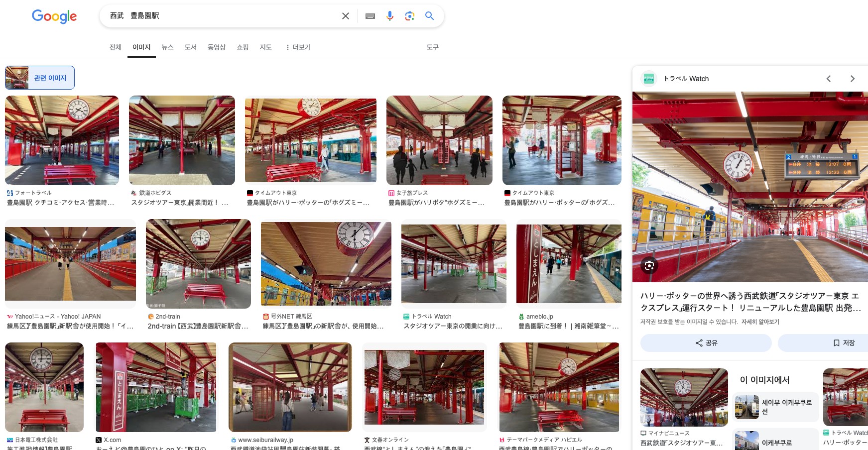Click 세이부 이케부쿠로 선 chip
This screenshot has width=868, height=450.
(775, 407)
